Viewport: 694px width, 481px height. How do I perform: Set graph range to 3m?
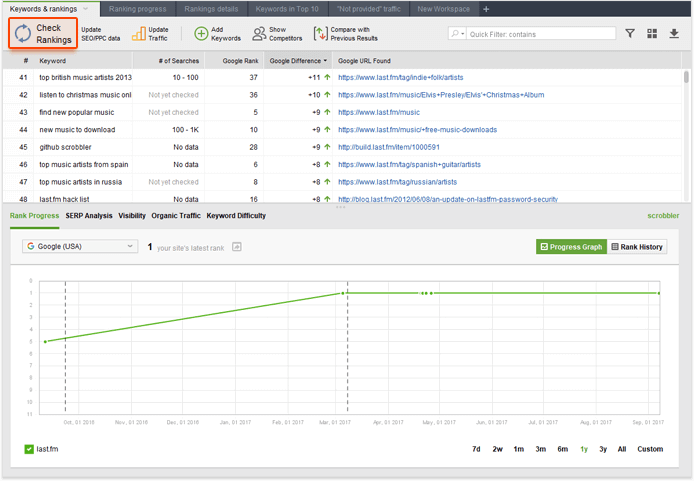(540, 449)
